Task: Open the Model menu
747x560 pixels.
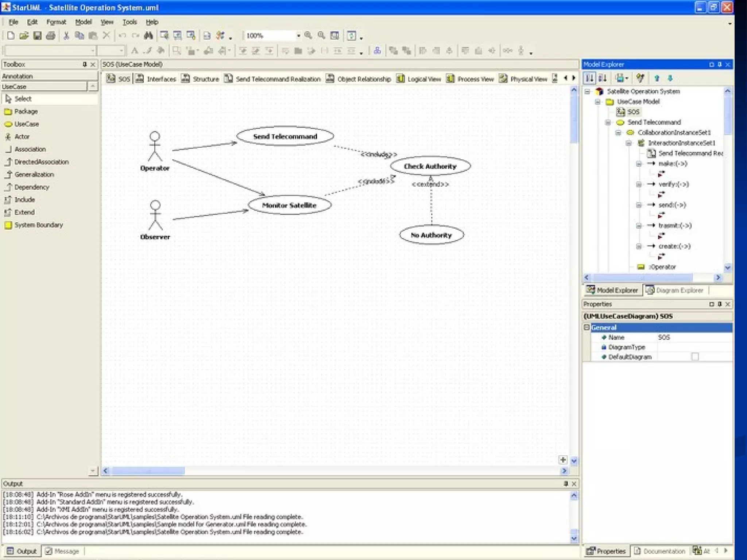Action: click(x=83, y=22)
